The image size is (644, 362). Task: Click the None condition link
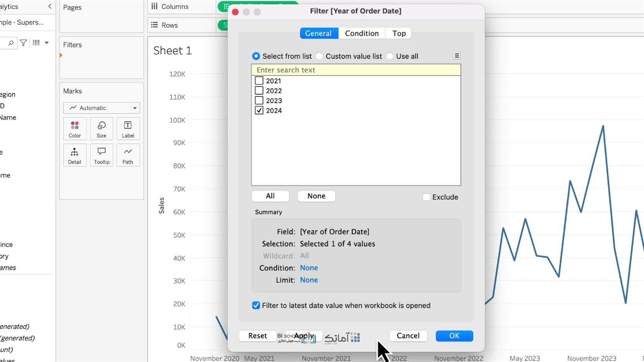[x=309, y=268]
